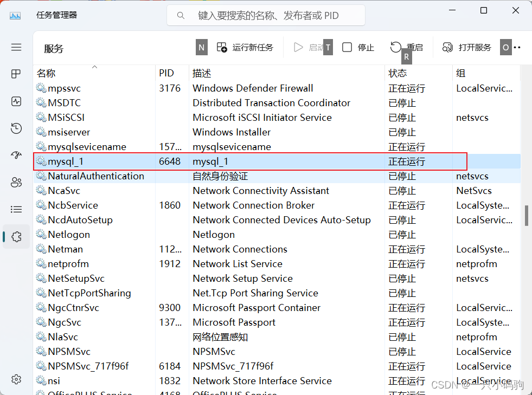Select the netprofm service name
The width and height of the screenshot is (532, 395).
(68, 264)
